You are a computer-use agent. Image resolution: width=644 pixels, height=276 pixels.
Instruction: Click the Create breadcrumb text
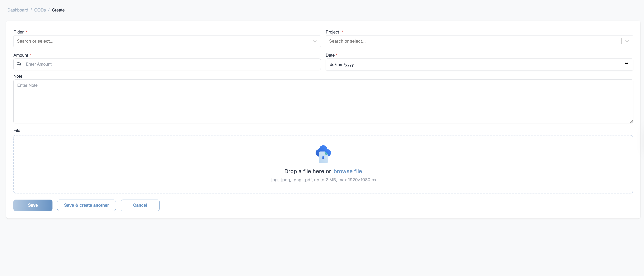coord(58,10)
